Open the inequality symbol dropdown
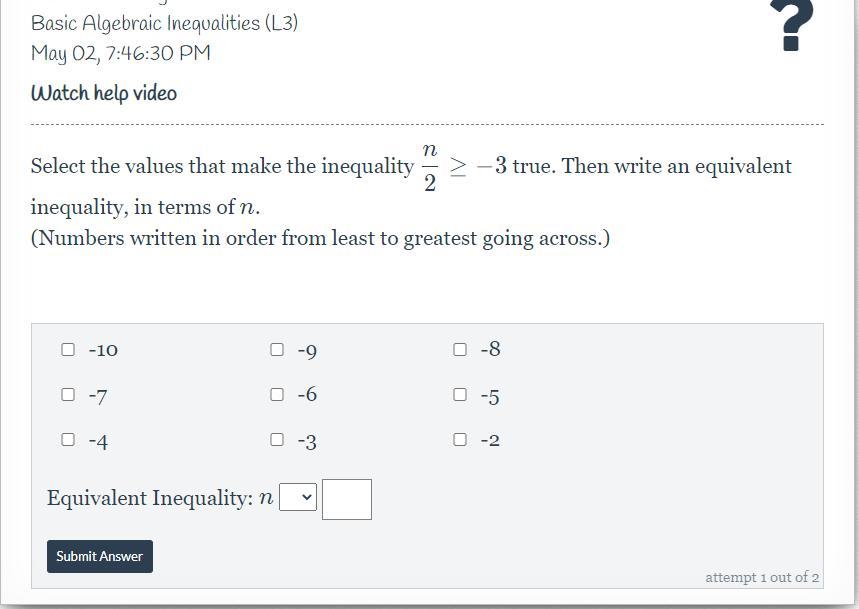 click(x=298, y=497)
